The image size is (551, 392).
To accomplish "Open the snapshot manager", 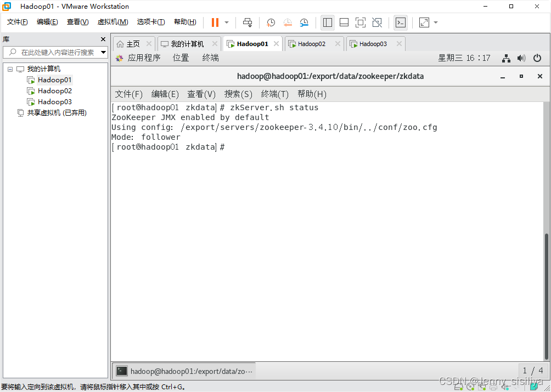I will tap(305, 22).
